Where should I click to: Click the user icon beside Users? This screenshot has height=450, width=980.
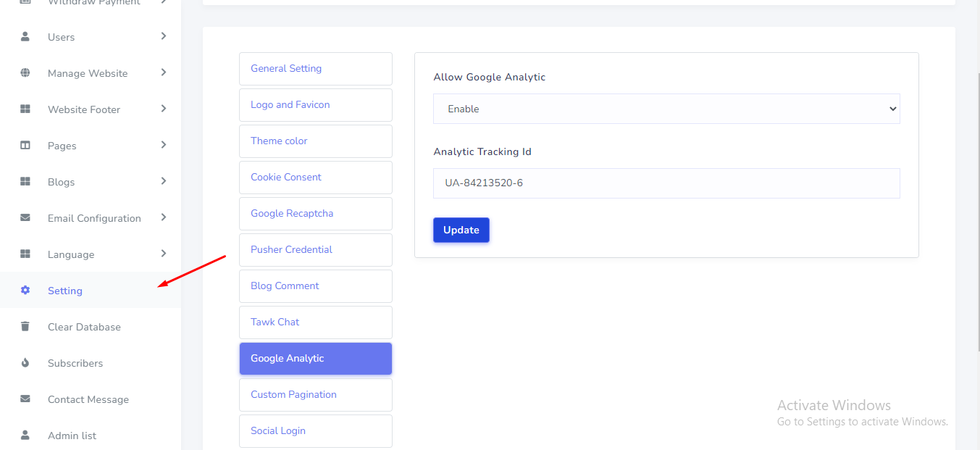click(x=25, y=36)
